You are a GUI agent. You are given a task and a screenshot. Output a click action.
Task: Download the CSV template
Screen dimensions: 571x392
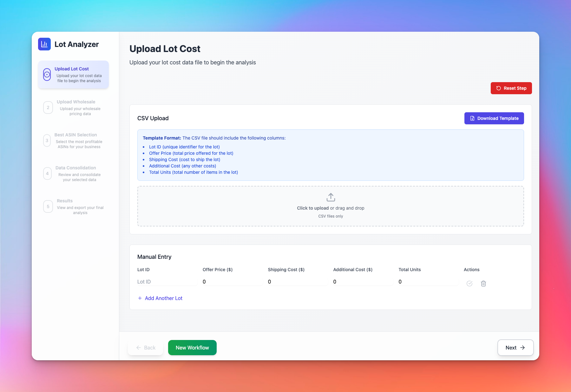(494, 118)
